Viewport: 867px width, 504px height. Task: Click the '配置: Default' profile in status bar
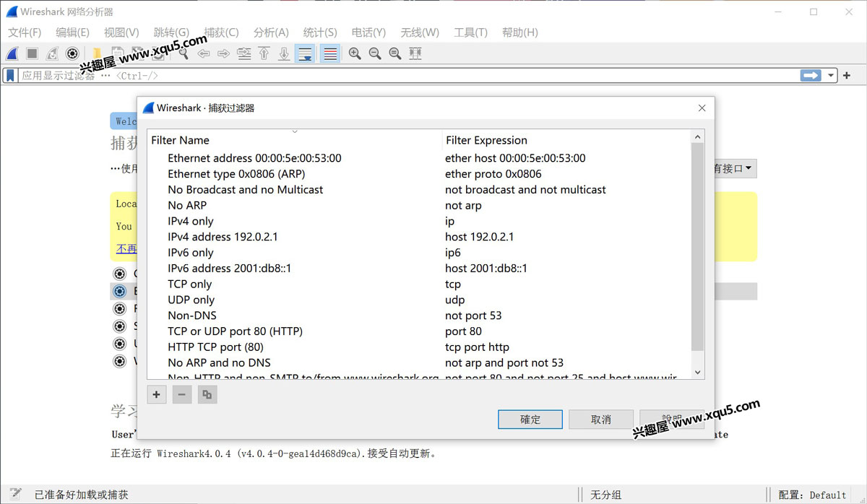click(812, 495)
